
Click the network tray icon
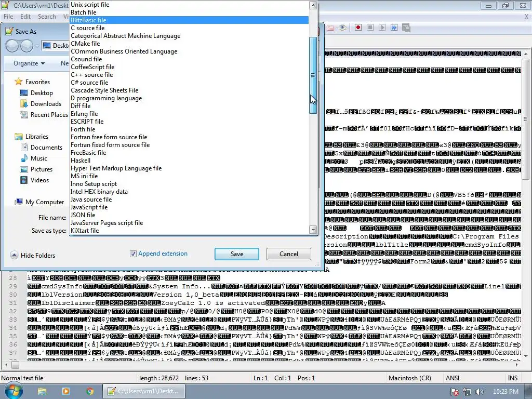467,392
